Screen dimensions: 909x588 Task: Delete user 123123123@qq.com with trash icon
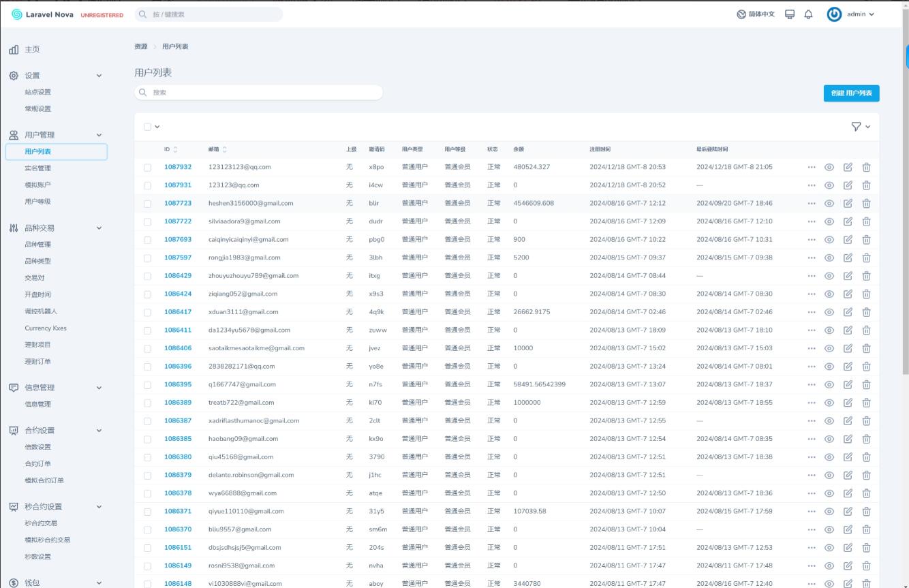click(866, 167)
